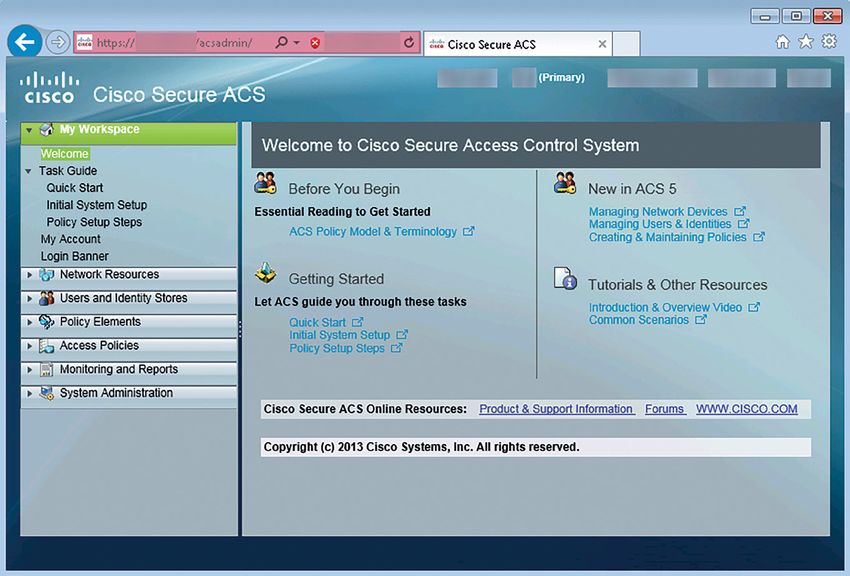Open Introduction & Overview Video link
The image size is (850, 576).
coord(666,307)
